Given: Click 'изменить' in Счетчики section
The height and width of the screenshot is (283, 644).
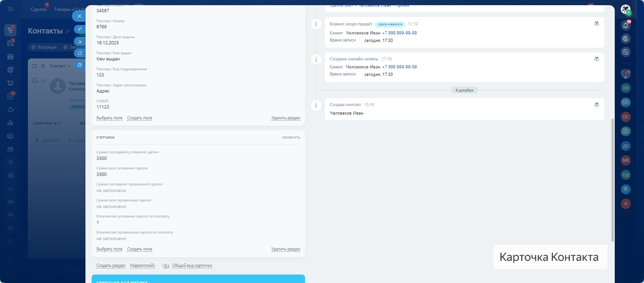Looking at the screenshot, I should [291, 137].
